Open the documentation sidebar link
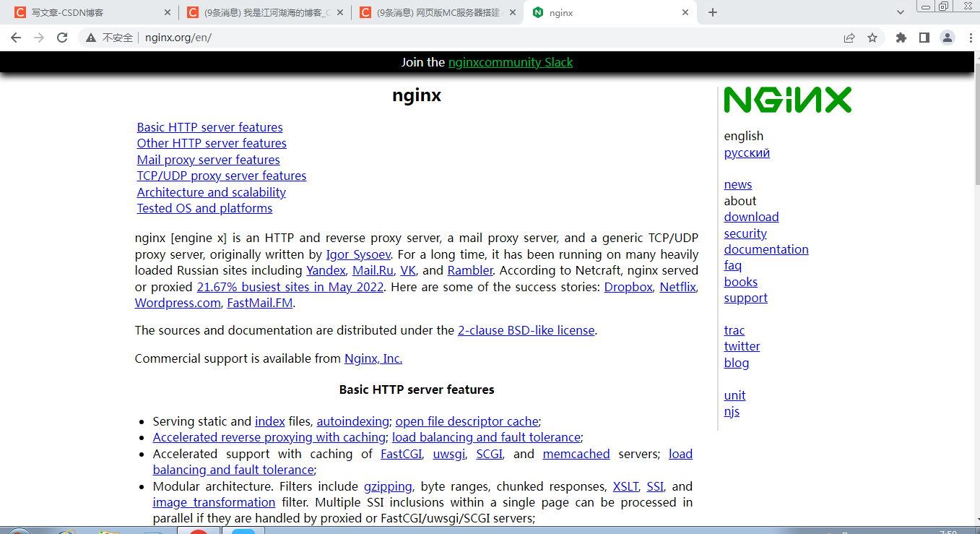This screenshot has height=534, width=980. (766, 249)
